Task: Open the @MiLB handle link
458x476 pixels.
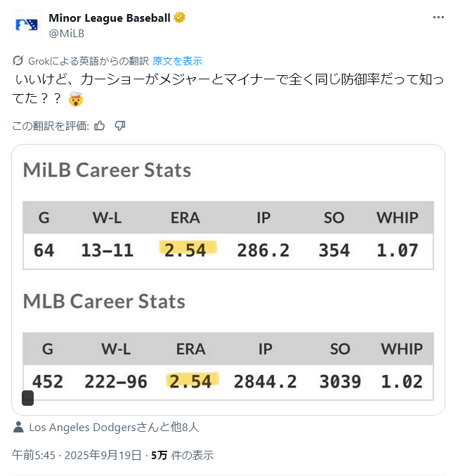Action: point(67,34)
